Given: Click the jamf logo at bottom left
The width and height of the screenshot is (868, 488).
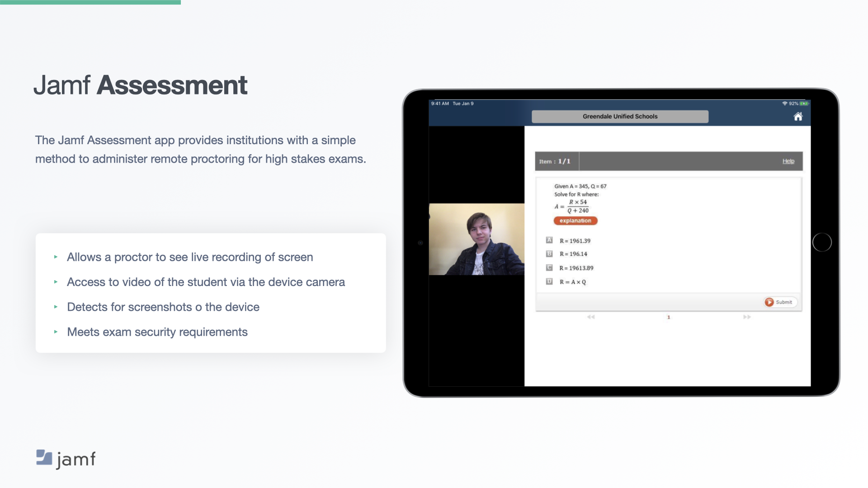Looking at the screenshot, I should tap(66, 459).
